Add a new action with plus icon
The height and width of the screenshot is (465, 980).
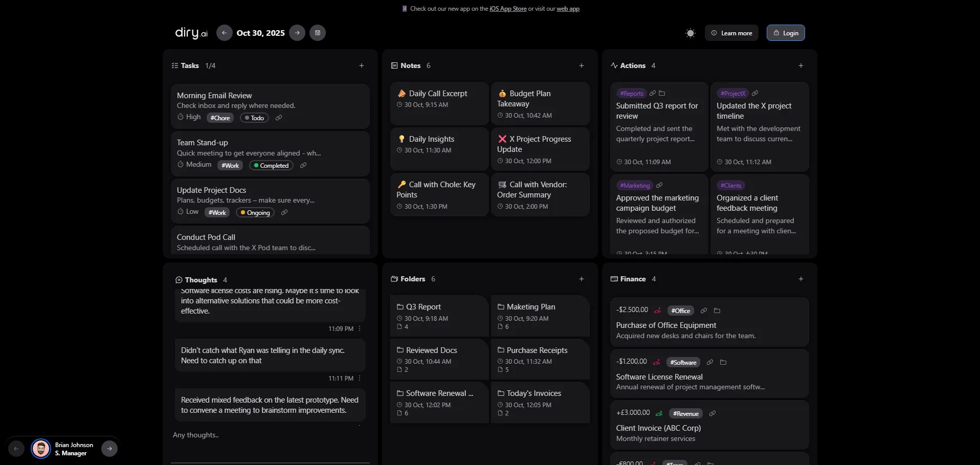click(801, 65)
